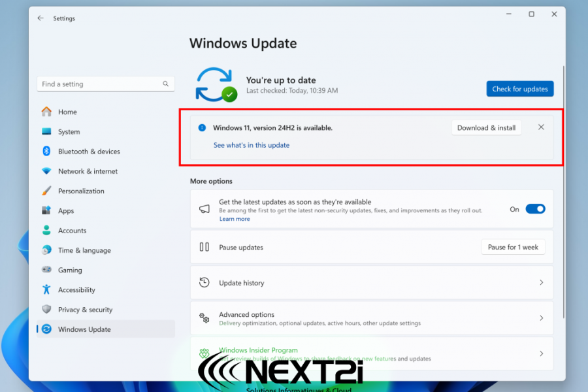
Task: Click the pause icon beside Pause updates
Action: (204, 247)
